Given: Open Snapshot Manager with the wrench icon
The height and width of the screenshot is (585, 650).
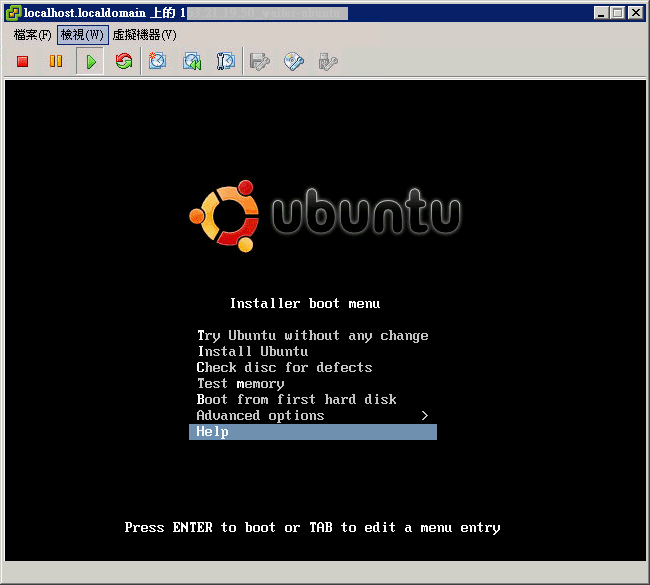Looking at the screenshot, I should [x=226, y=61].
